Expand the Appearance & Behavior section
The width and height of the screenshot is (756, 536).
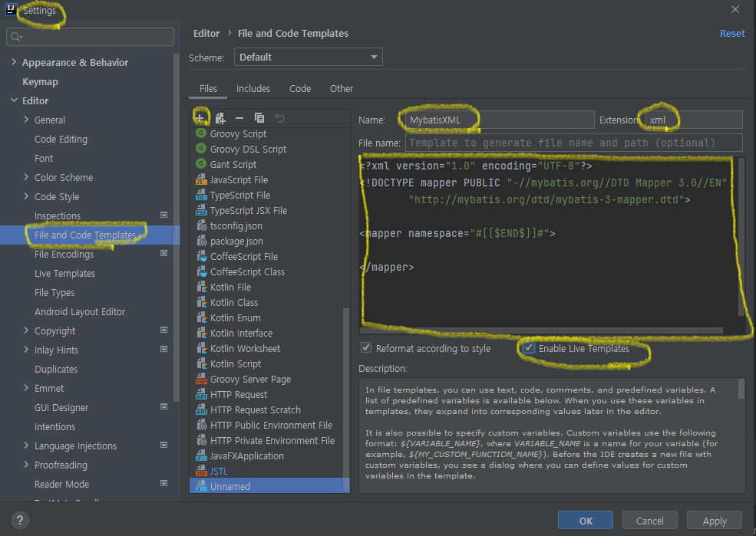(14, 62)
